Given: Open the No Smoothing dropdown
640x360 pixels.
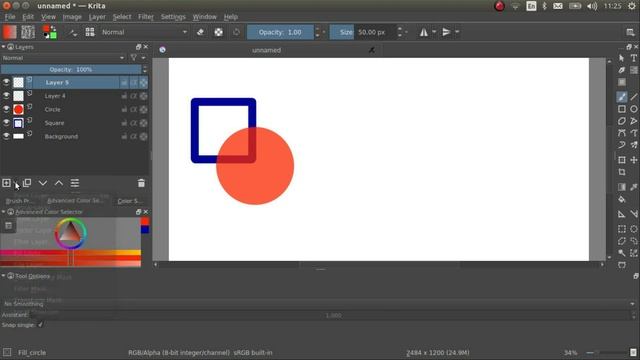Looking at the screenshot, I should pyautogui.click(x=319, y=304).
